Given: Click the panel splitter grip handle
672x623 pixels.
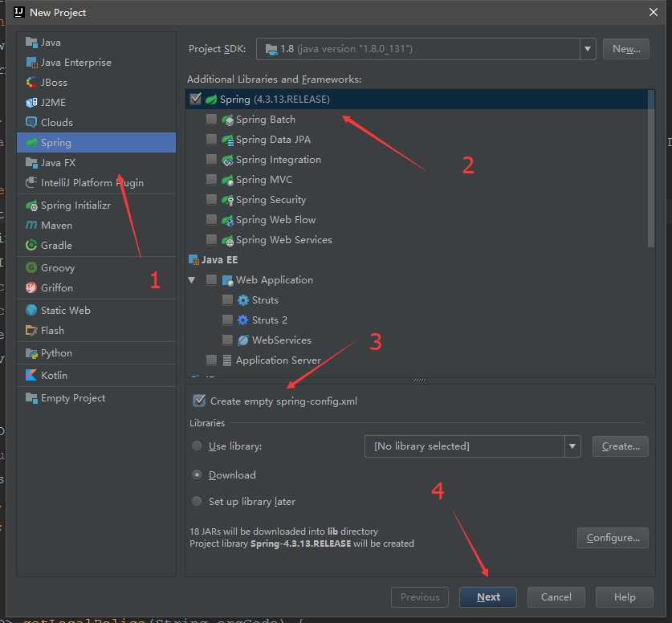Looking at the screenshot, I should pyautogui.click(x=420, y=381).
